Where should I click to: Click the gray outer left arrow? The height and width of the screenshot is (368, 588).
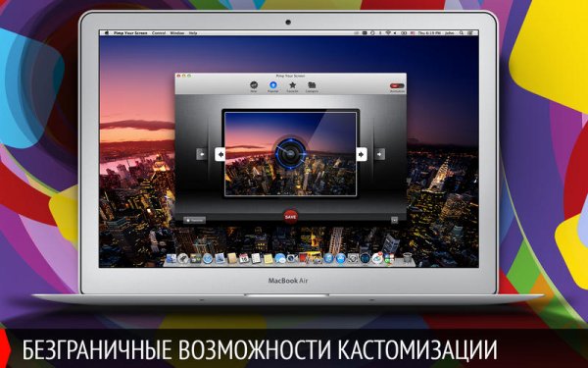(x=201, y=154)
